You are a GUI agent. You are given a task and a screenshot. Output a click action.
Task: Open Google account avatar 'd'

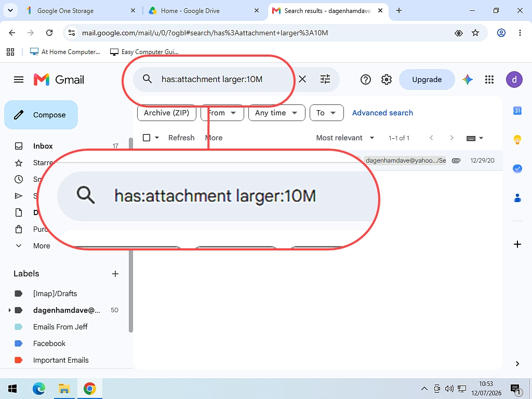[x=514, y=79]
